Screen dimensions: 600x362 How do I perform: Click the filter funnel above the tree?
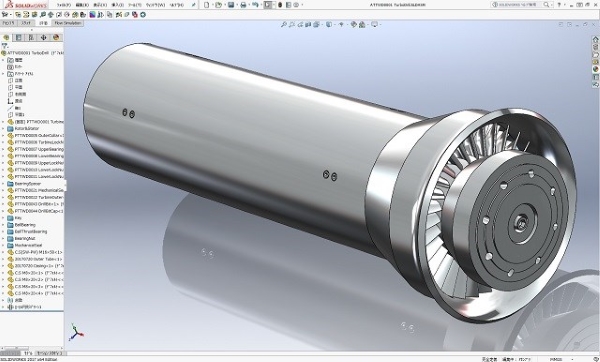coord(5,46)
